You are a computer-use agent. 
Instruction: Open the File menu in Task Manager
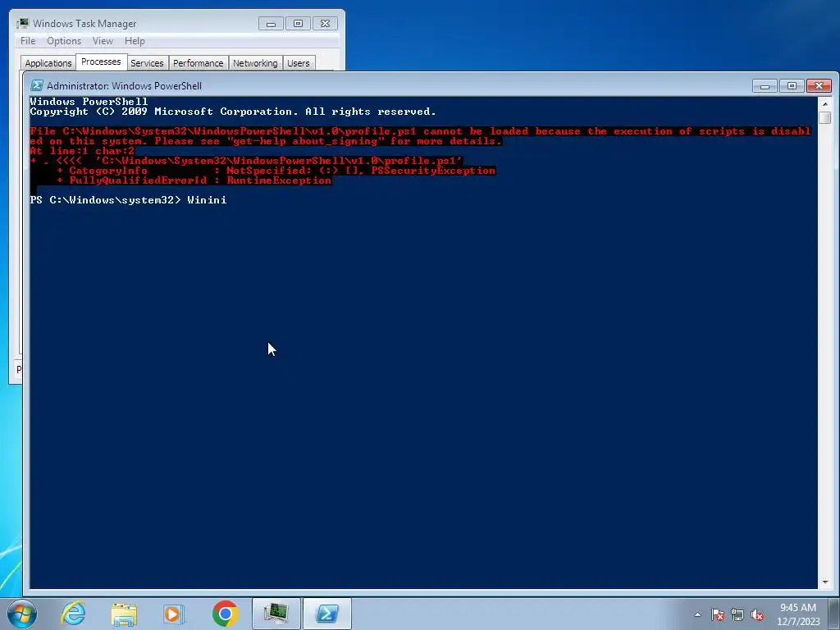(x=28, y=41)
